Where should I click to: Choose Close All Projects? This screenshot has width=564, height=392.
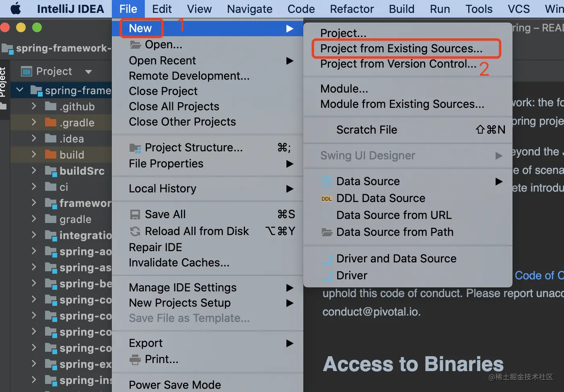tap(174, 106)
